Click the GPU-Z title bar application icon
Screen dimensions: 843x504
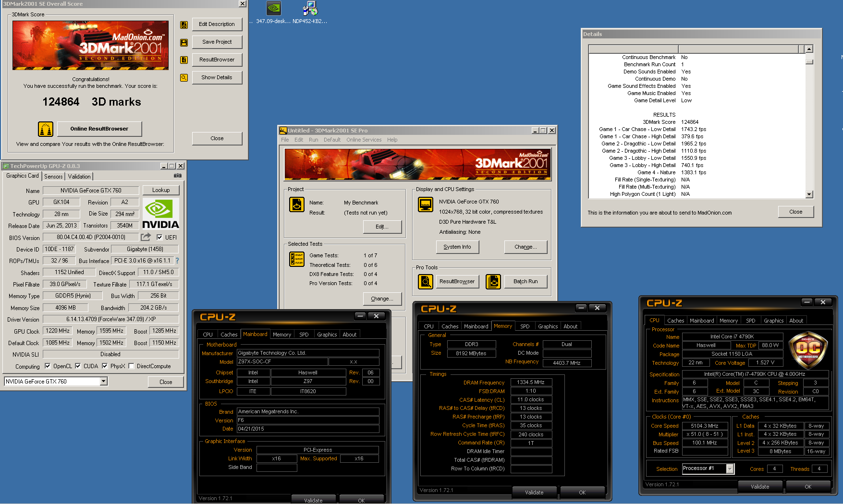(6, 166)
